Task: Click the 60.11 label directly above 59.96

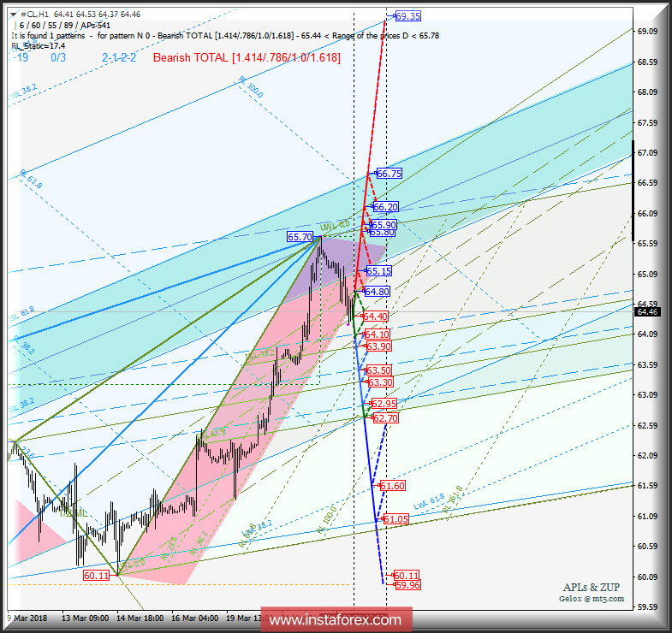Action: 407,576
